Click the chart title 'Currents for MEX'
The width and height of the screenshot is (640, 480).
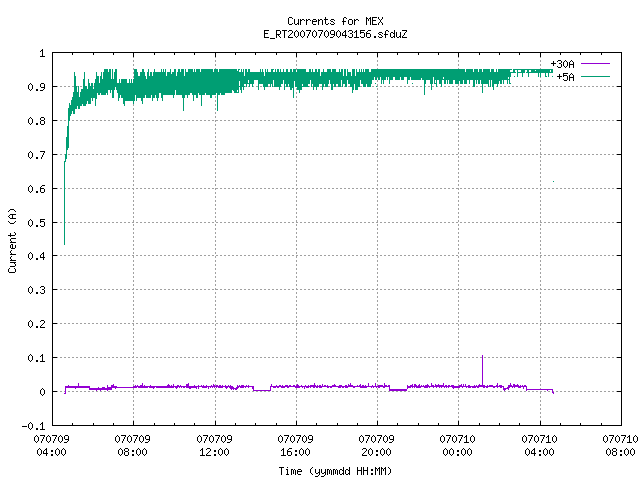click(335, 21)
